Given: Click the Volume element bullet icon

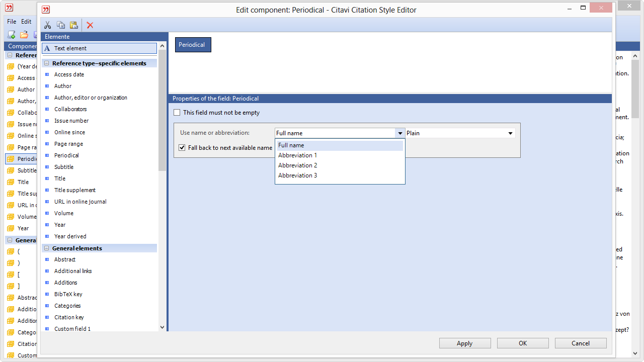Looking at the screenshot, I should click(x=47, y=213).
